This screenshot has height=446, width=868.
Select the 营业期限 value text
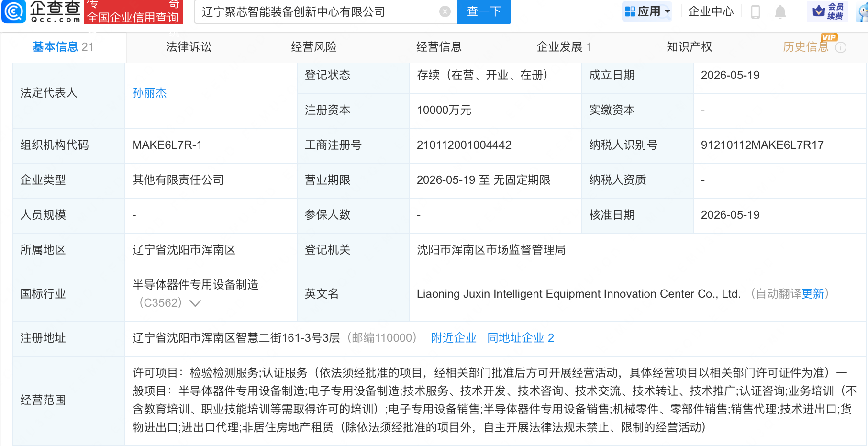(x=484, y=180)
